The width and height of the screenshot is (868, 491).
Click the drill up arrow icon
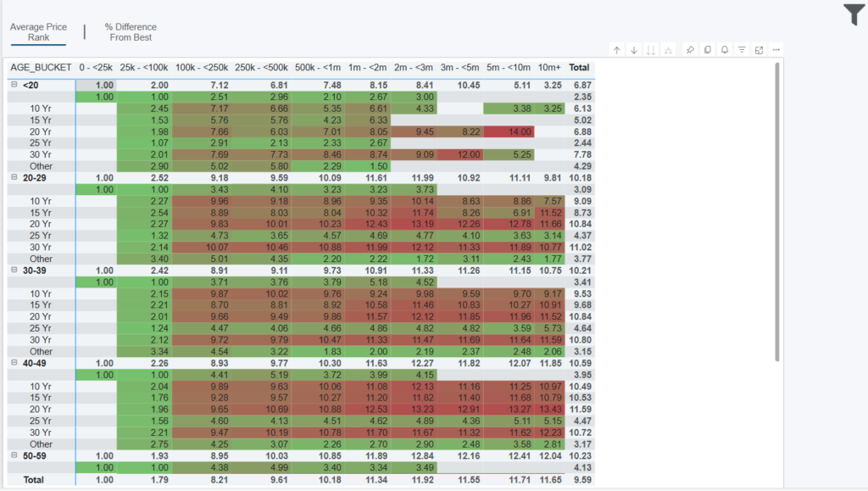(x=616, y=50)
